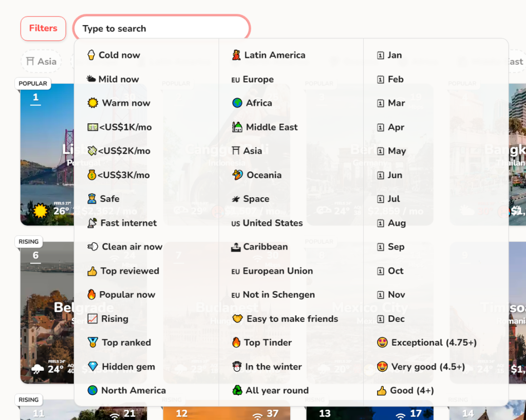Select Europe from the region menu

click(256, 79)
